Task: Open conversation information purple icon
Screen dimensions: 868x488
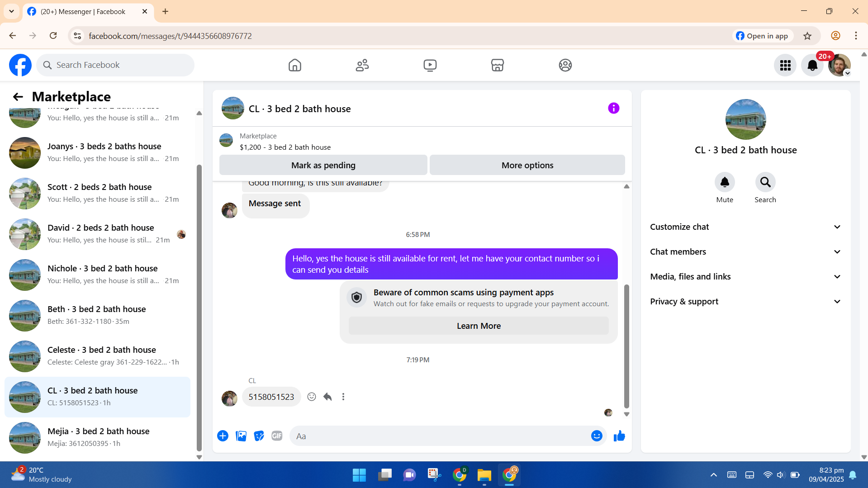Action: pos(613,108)
